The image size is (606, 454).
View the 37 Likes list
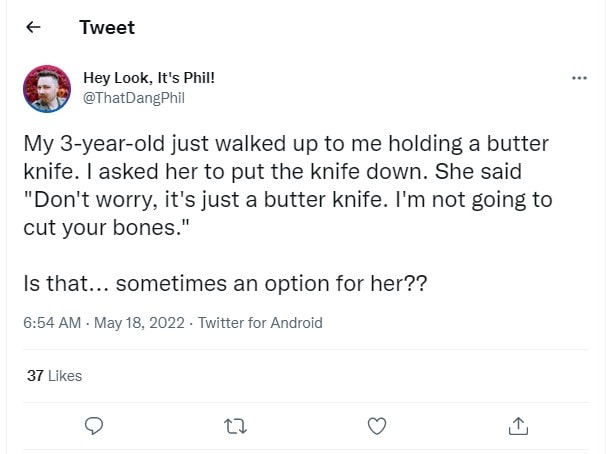coord(54,376)
